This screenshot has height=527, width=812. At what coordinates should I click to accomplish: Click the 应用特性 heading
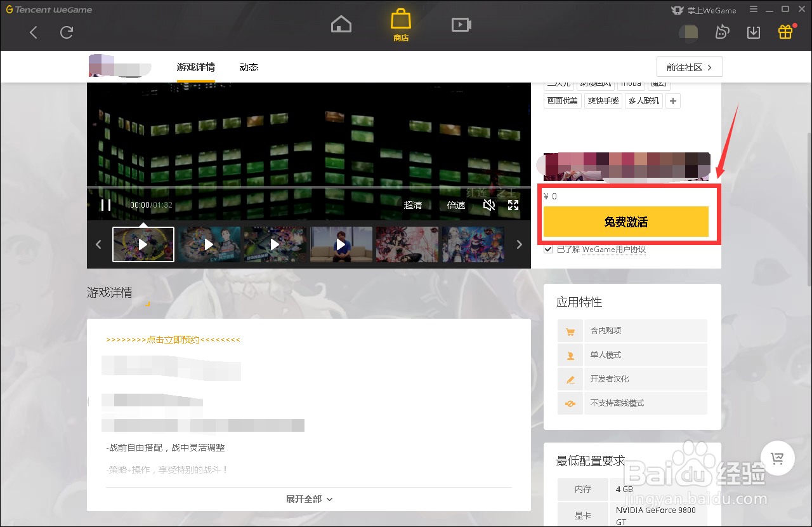579,302
